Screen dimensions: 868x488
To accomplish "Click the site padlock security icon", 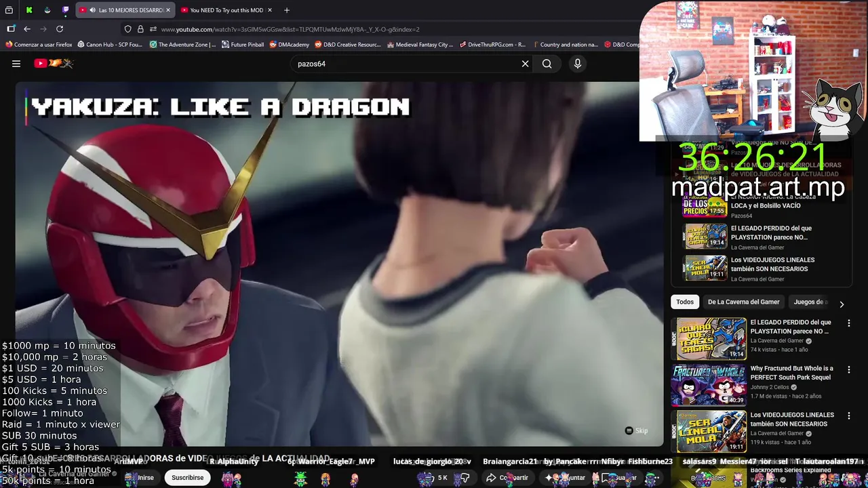I will tap(140, 29).
